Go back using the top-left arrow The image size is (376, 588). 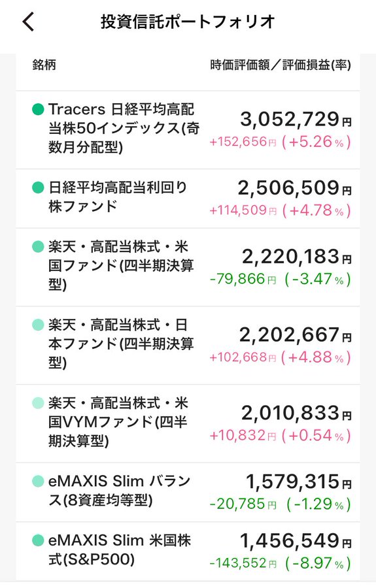point(29,22)
